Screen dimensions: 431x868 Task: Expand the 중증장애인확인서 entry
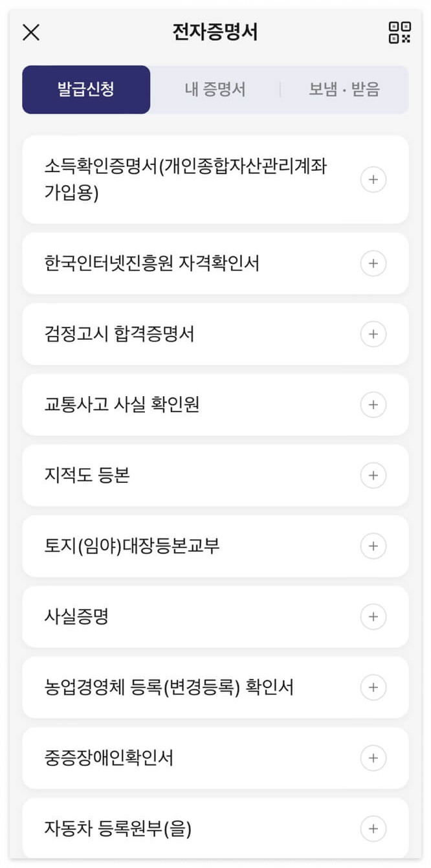(373, 758)
